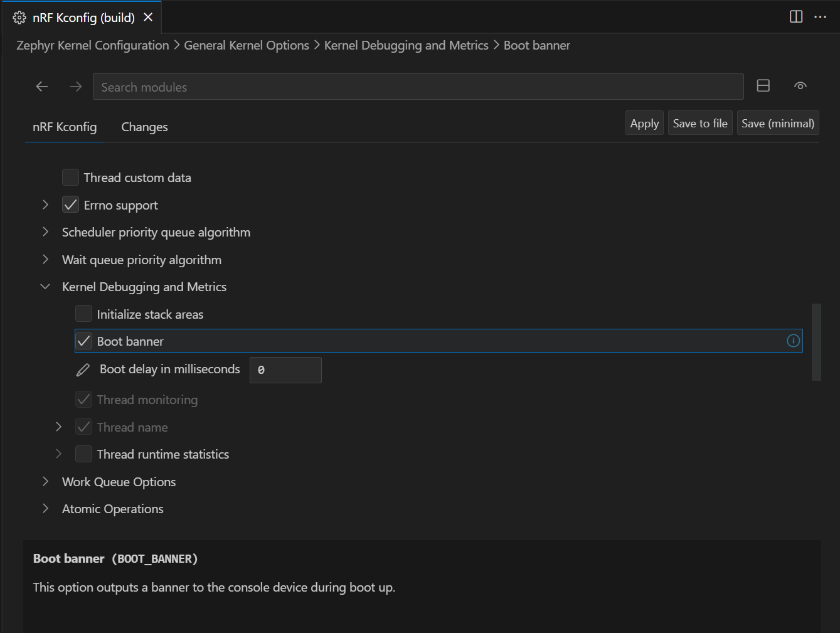Click the Work Queue Options label
This screenshot has width=840, height=633.
point(119,482)
